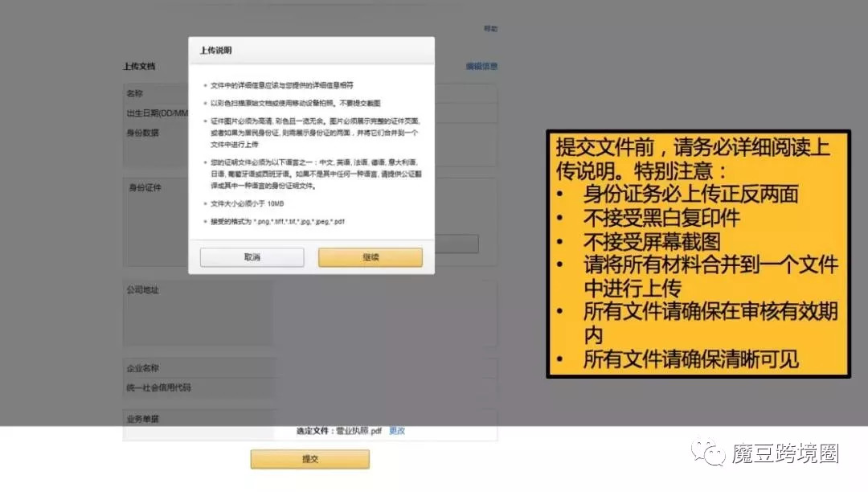Click the 业务单据 row label
Screen dimensions: 868x492
(143, 419)
